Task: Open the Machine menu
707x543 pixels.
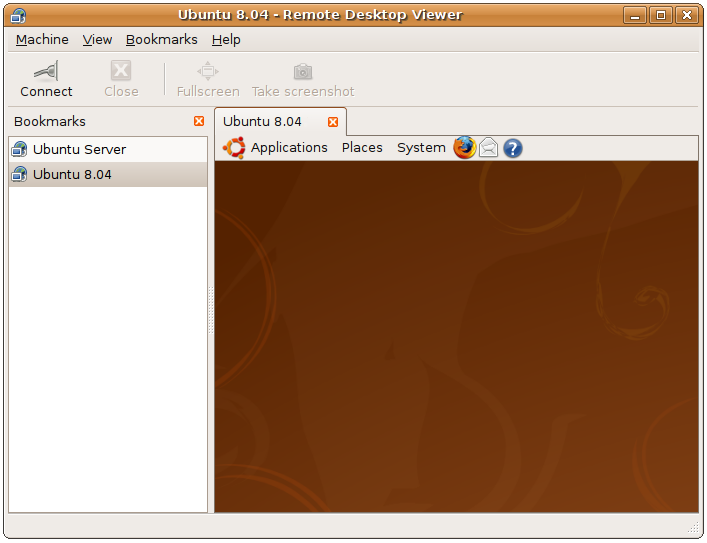Action: pos(42,40)
